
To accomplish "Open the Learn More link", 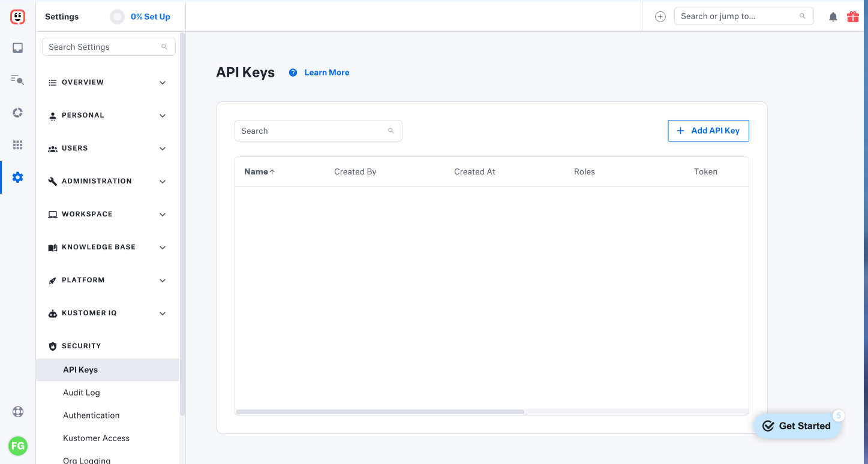I will coord(326,73).
